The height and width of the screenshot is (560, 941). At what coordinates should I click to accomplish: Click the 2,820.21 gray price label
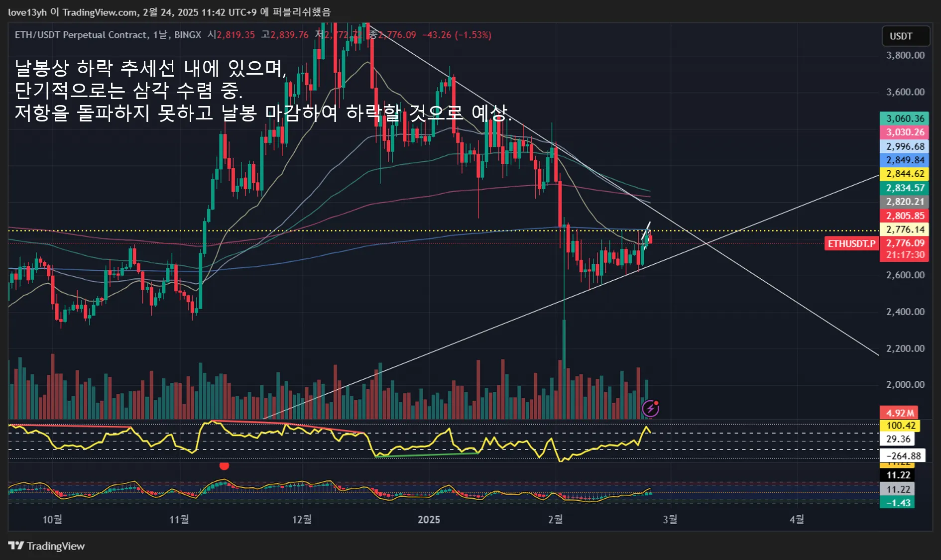tap(904, 202)
